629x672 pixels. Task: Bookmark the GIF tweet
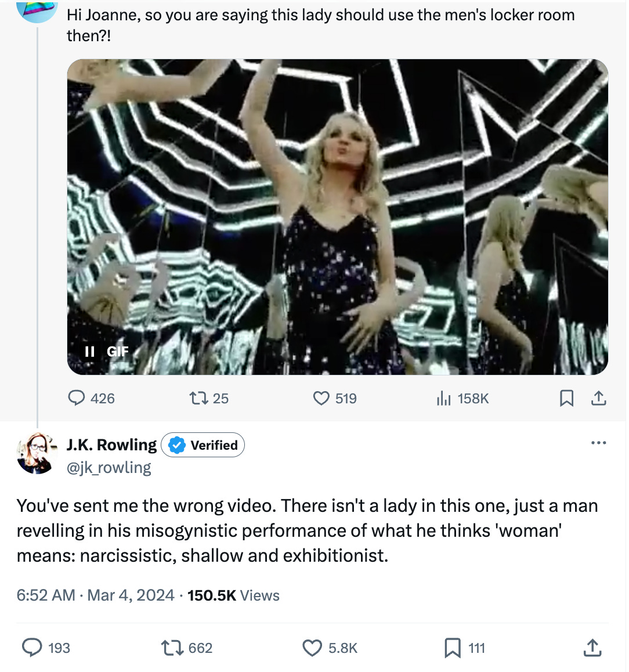pyautogui.click(x=566, y=398)
